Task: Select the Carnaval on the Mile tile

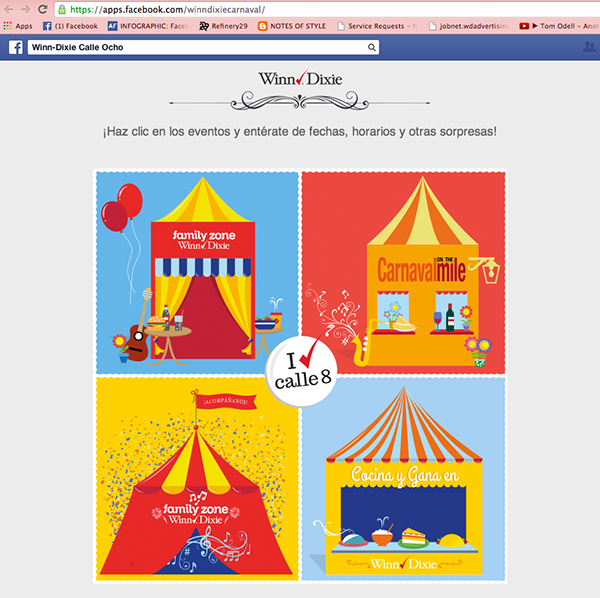Action: click(x=403, y=272)
